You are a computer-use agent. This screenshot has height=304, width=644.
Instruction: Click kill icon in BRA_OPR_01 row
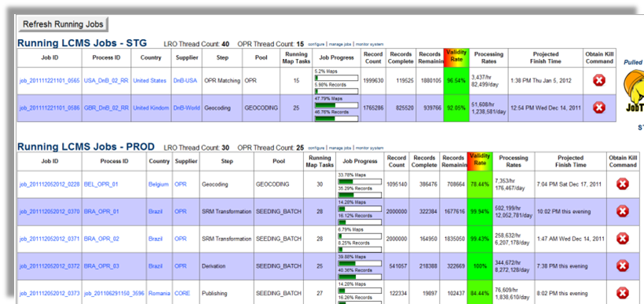623,211
